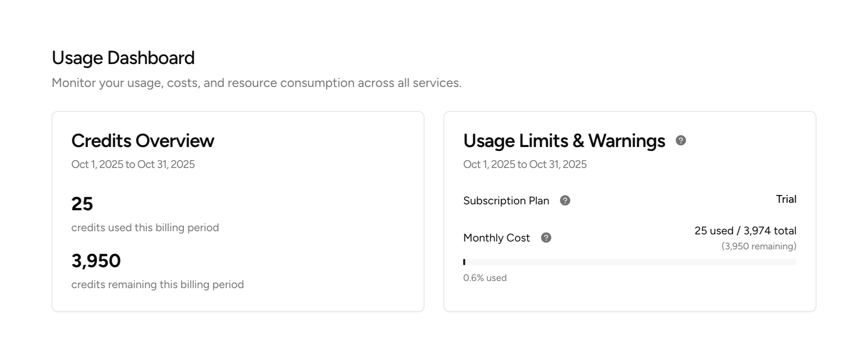
Task: Click "credits used this billing period" caption
Action: coord(145,228)
